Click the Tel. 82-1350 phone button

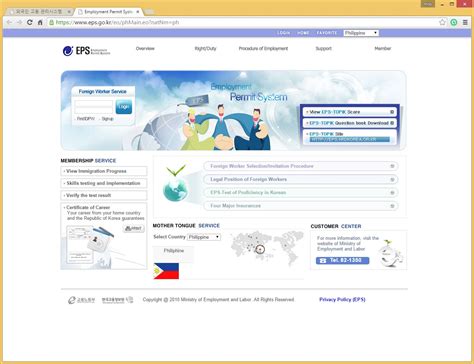click(x=343, y=260)
